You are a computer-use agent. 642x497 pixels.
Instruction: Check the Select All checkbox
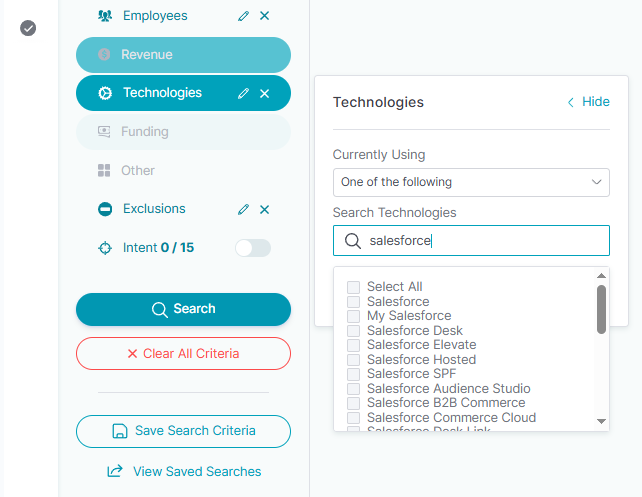pyautogui.click(x=353, y=287)
